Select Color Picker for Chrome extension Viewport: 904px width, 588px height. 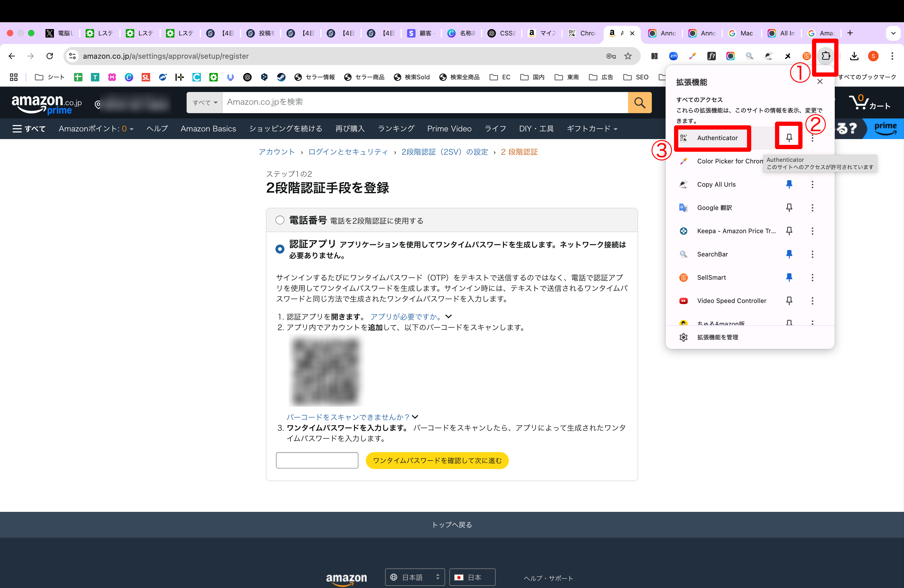click(x=721, y=161)
